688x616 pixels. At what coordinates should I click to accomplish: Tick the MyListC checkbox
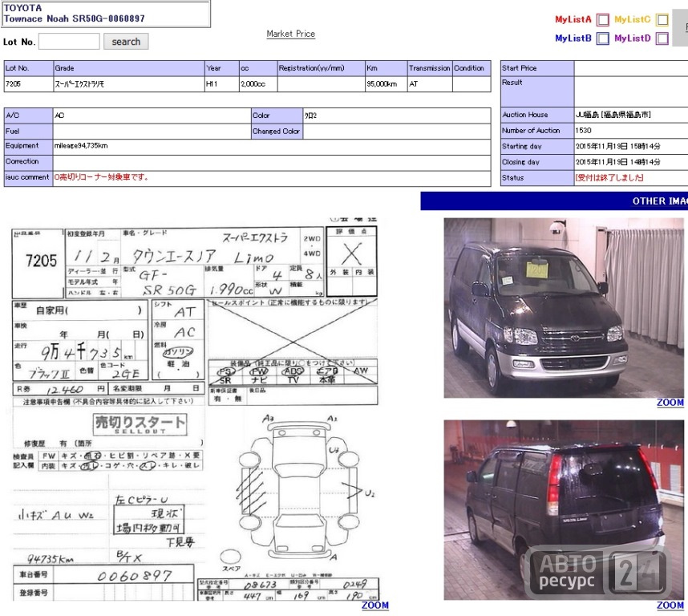click(x=662, y=20)
